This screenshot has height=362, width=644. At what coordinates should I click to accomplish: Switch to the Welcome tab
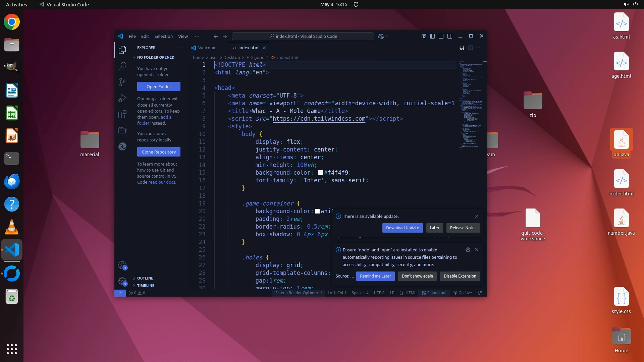[207, 48]
